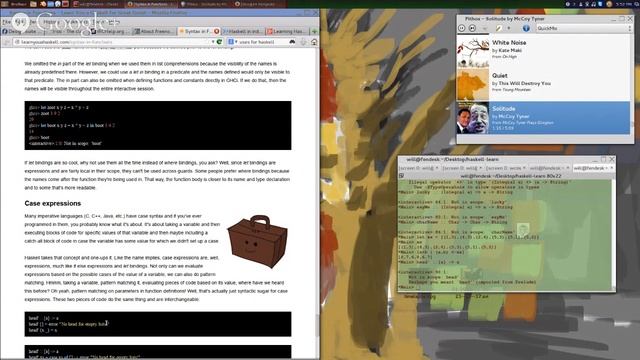This screenshot has width=640, height=360.
Task: Switch to the first screen terminal tab
Action: (x=419, y=168)
